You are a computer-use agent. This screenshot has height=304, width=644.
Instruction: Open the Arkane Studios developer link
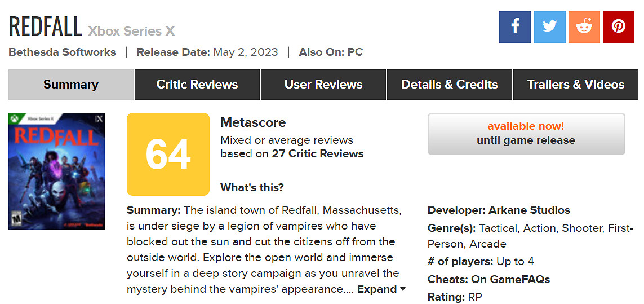click(x=529, y=210)
